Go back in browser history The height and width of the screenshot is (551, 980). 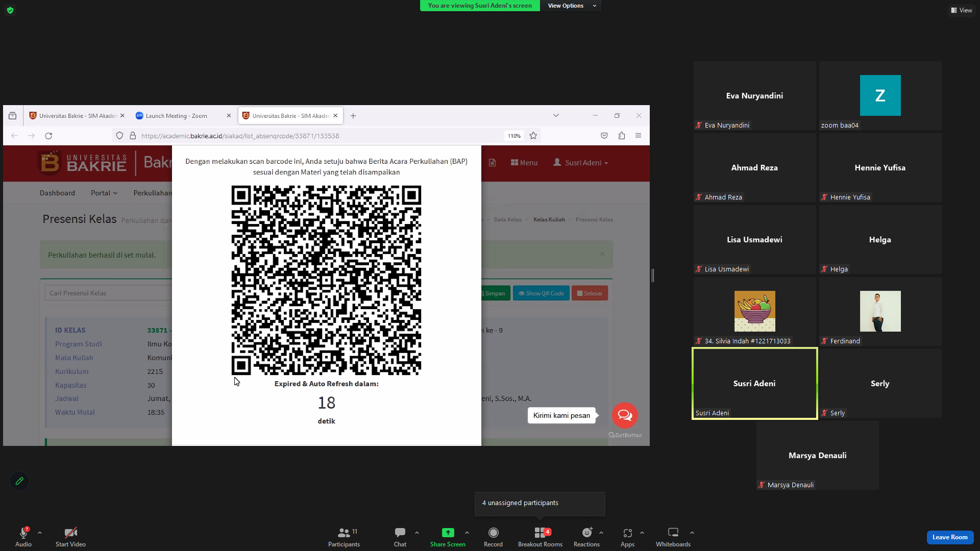tap(14, 136)
